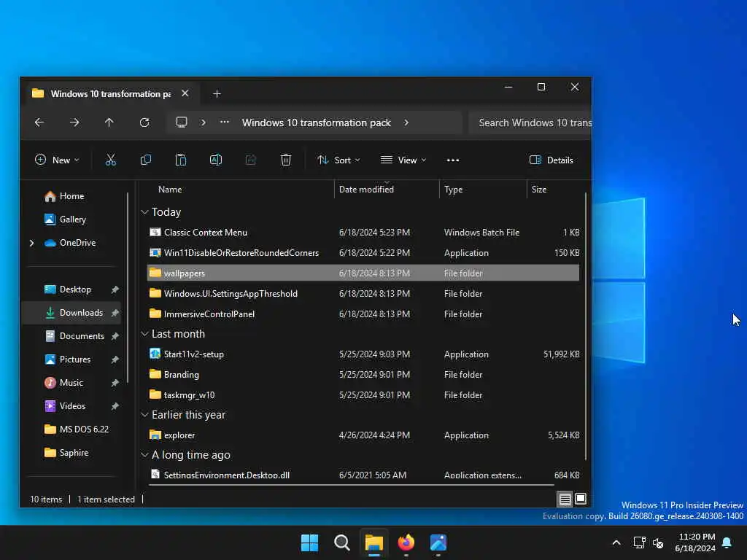
Task: Select Home in the navigation pane
Action: click(72, 195)
